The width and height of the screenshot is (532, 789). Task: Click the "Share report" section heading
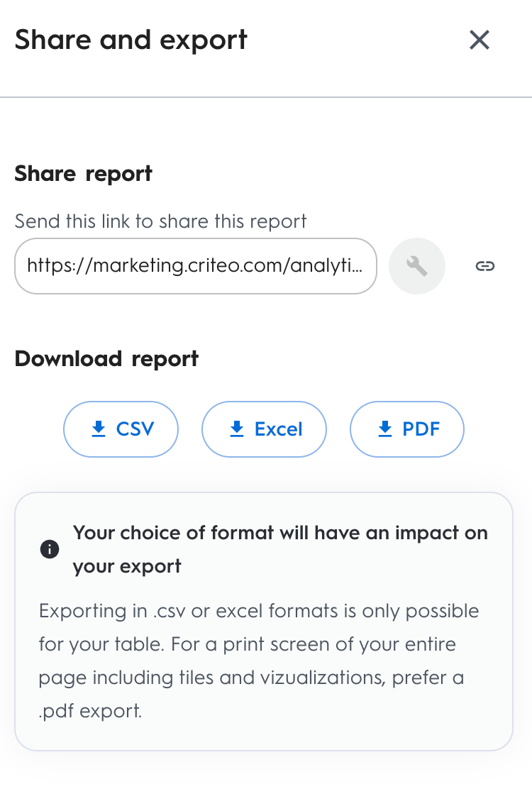tap(84, 174)
